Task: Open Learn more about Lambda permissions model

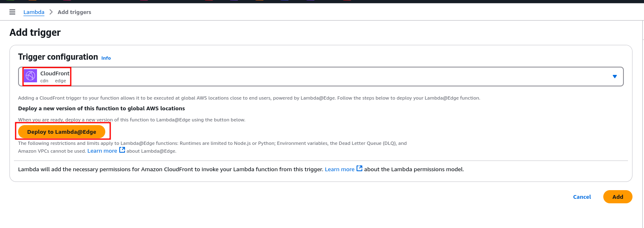Action: tap(340, 169)
